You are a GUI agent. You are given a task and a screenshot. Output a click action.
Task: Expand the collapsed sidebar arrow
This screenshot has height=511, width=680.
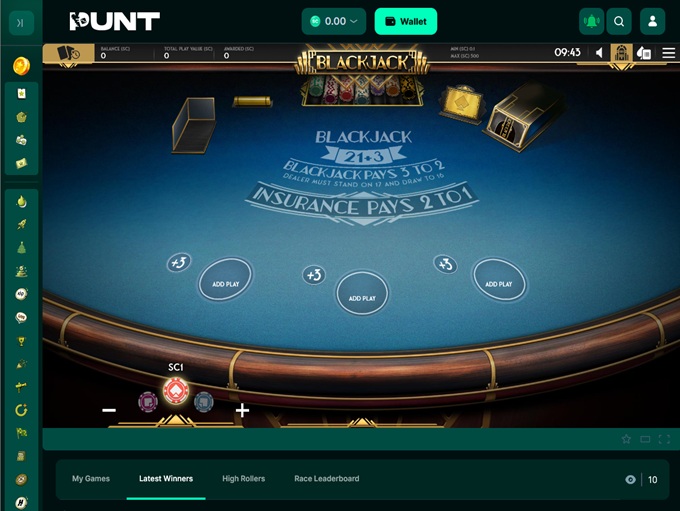(x=21, y=23)
